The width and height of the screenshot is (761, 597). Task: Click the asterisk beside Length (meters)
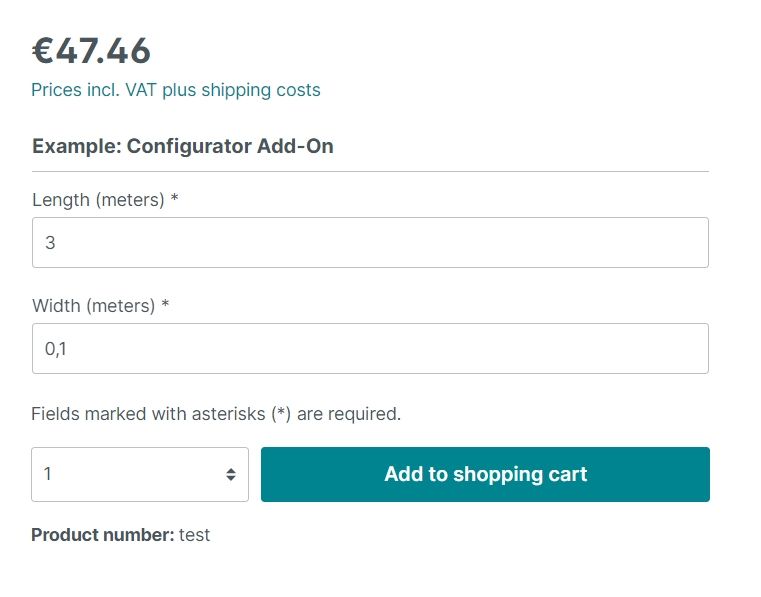point(175,199)
